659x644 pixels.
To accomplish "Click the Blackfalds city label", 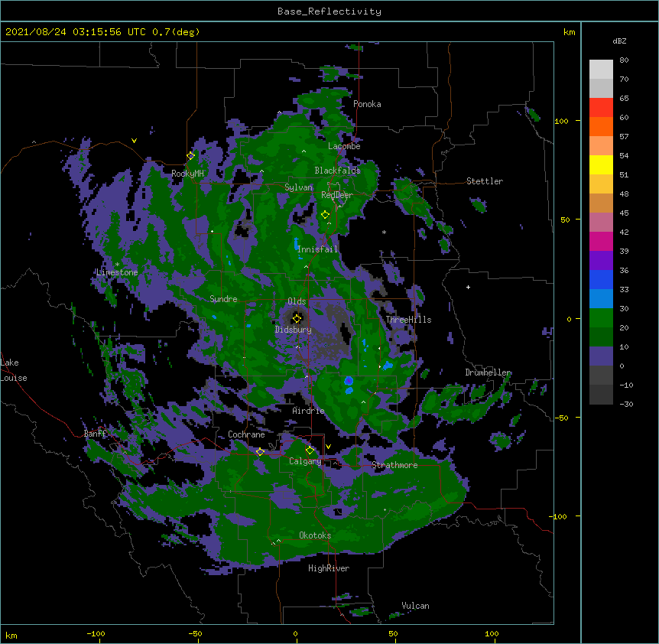I will point(337,171).
